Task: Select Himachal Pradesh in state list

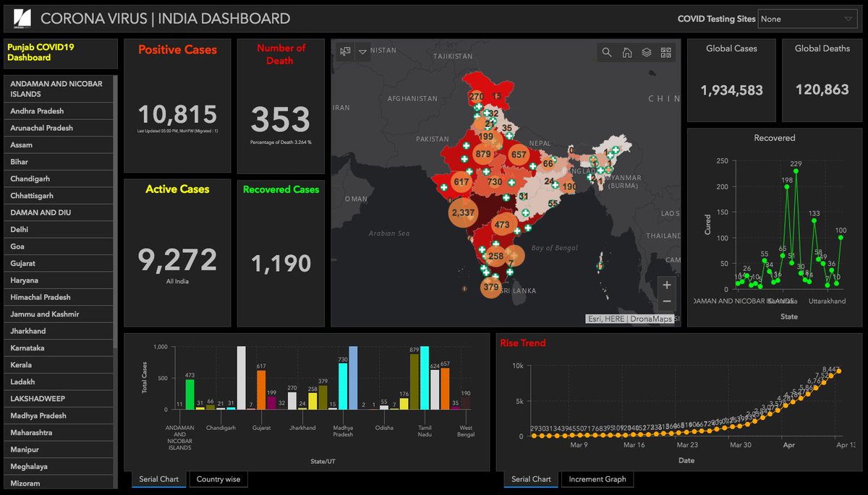Action: coord(58,297)
